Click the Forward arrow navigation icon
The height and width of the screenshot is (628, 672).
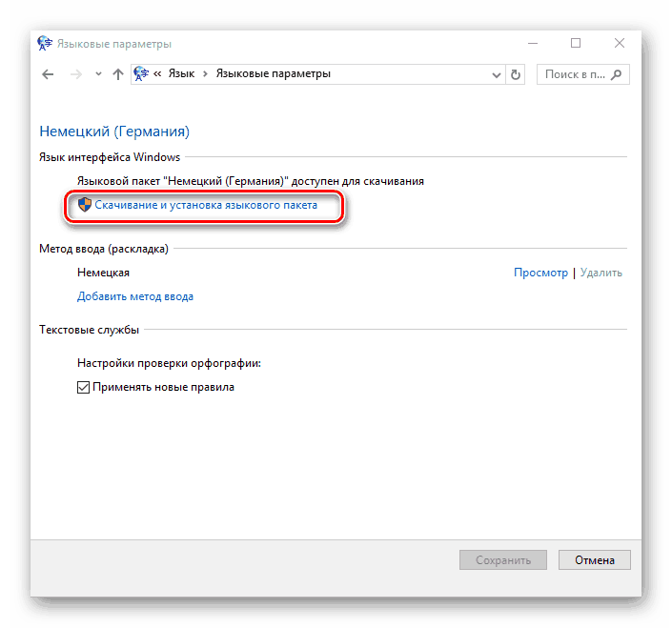point(76,74)
